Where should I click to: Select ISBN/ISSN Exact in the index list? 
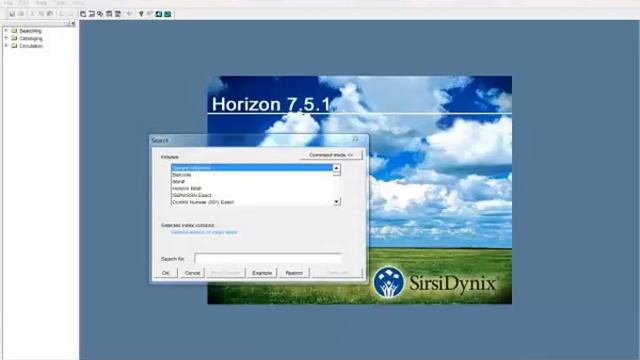pyautogui.click(x=252, y=195)
